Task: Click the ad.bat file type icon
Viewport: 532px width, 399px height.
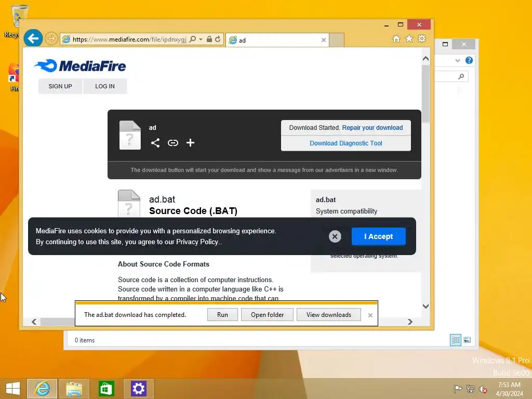Action: (x=129, y=204)
